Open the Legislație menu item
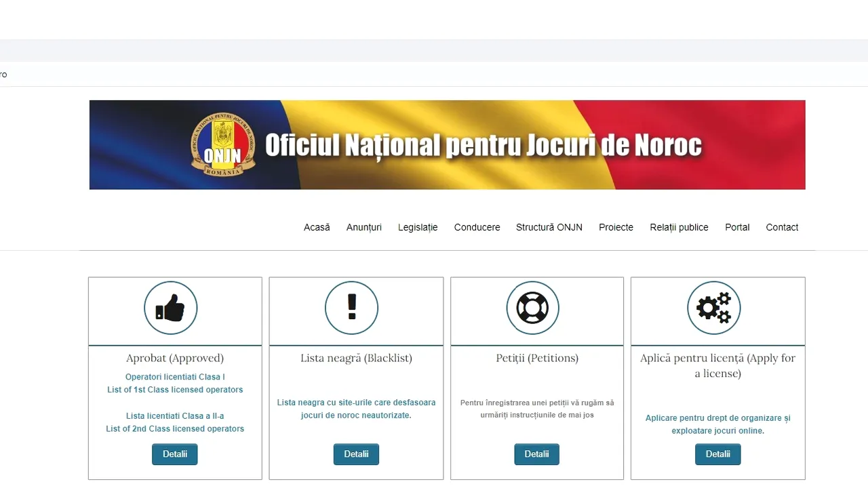 (418, 227)
